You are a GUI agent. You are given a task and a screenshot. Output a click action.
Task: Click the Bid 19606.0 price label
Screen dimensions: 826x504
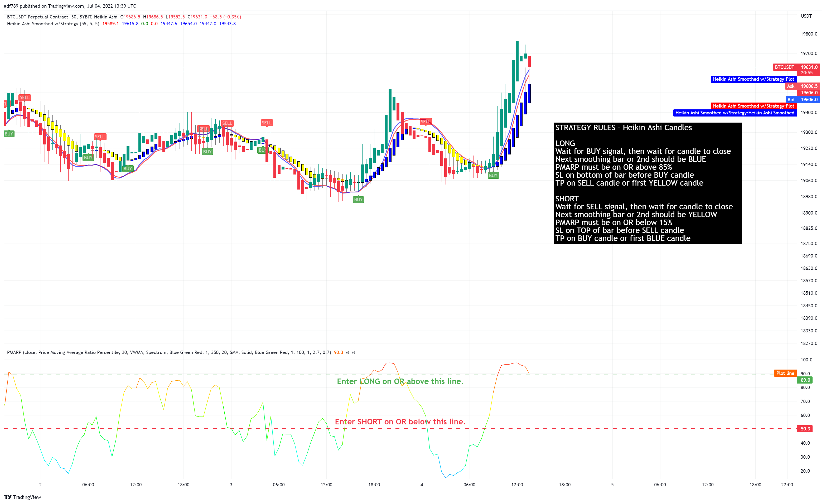[803, 100]
